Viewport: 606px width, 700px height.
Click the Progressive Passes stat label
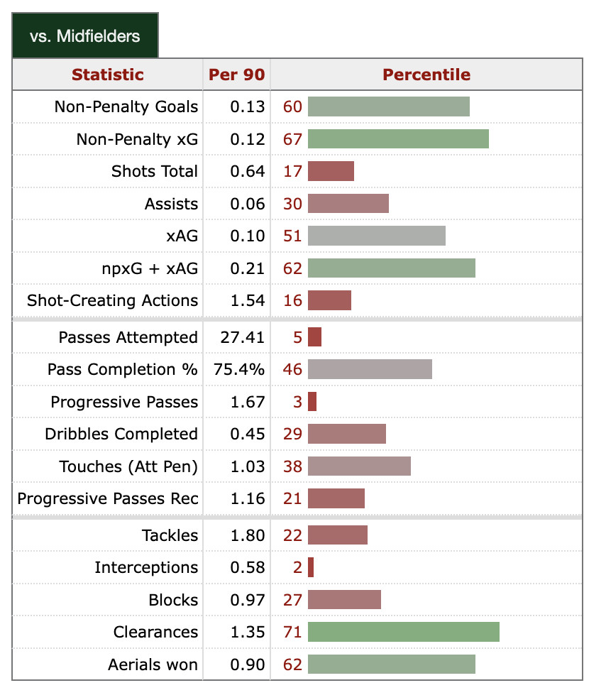point(124,403)
